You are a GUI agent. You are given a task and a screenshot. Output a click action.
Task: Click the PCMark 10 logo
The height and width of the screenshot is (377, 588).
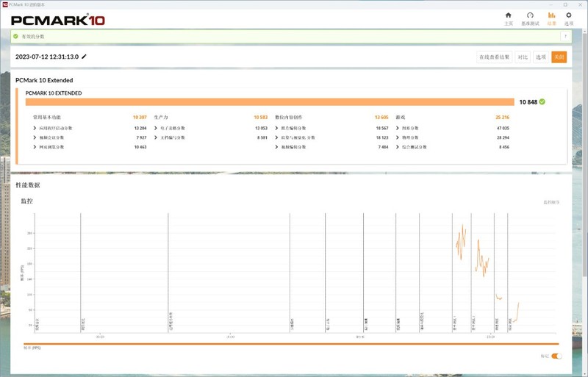tap(59, 20)
